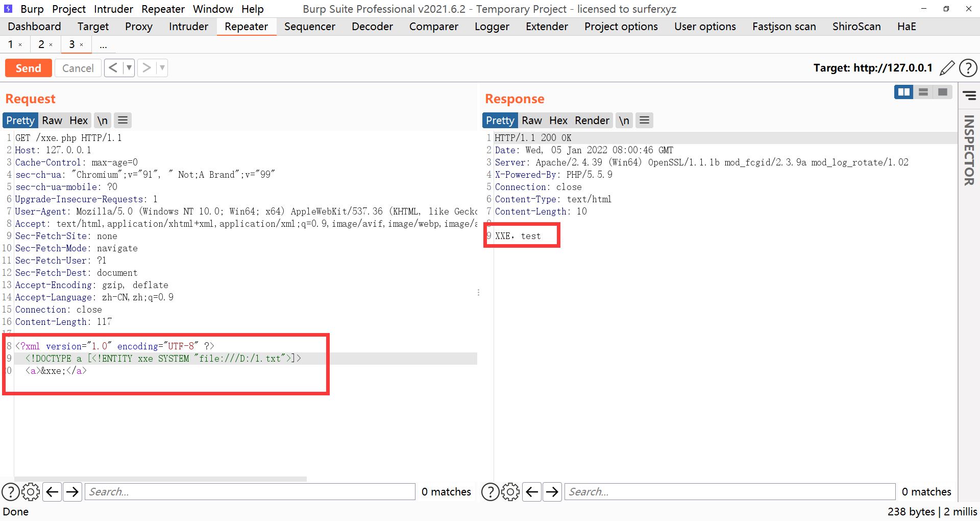Click the pencil icon to edit the Target
980x521 pixels.
click(947, 67)
